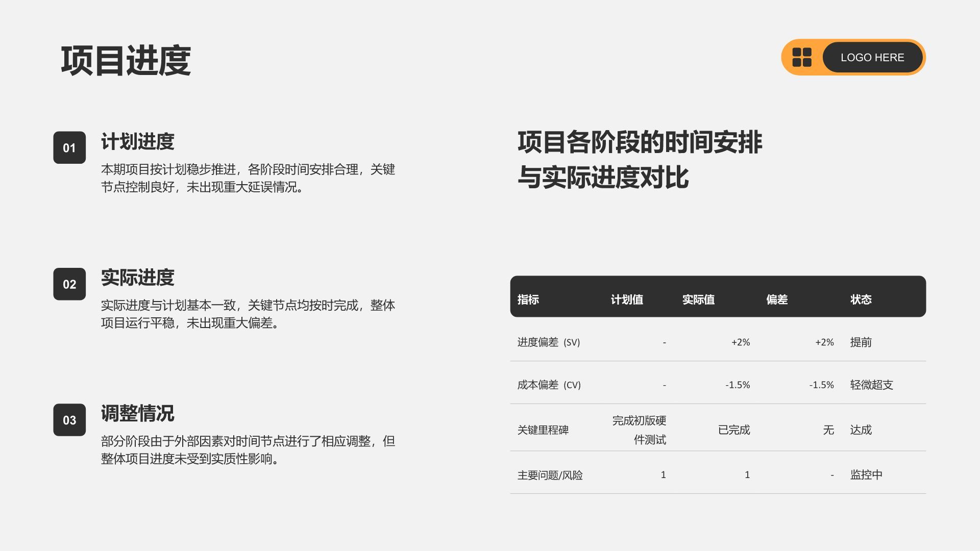Click the 项目进度 slide title
This screenshot has height=551, width=980.
coord(126,61)
